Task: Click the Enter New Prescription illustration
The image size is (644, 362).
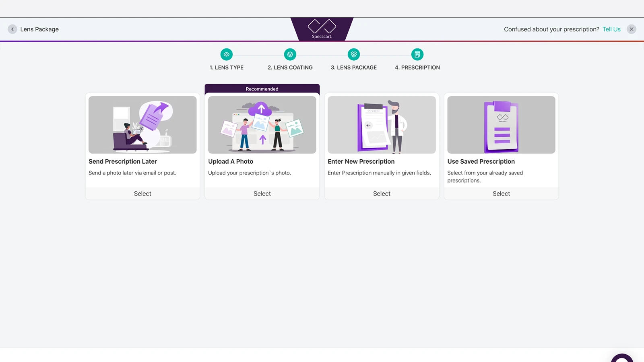Action: coord(382,125)
